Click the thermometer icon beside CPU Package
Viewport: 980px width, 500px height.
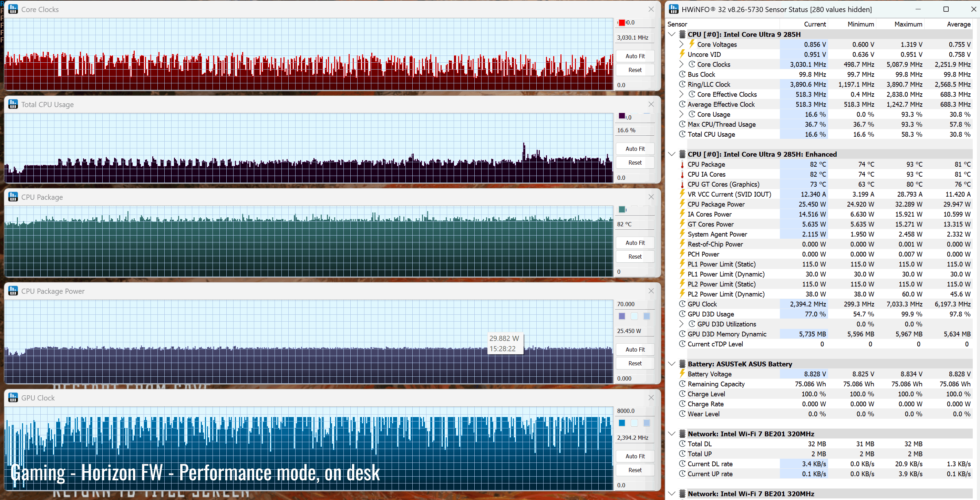click(x=682, y=164)
